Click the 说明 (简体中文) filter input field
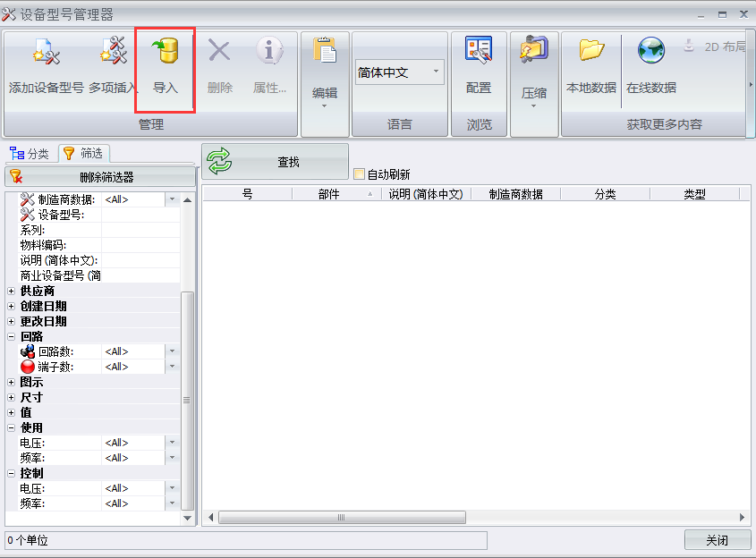The image size is (756, 558). click(140, 260)
